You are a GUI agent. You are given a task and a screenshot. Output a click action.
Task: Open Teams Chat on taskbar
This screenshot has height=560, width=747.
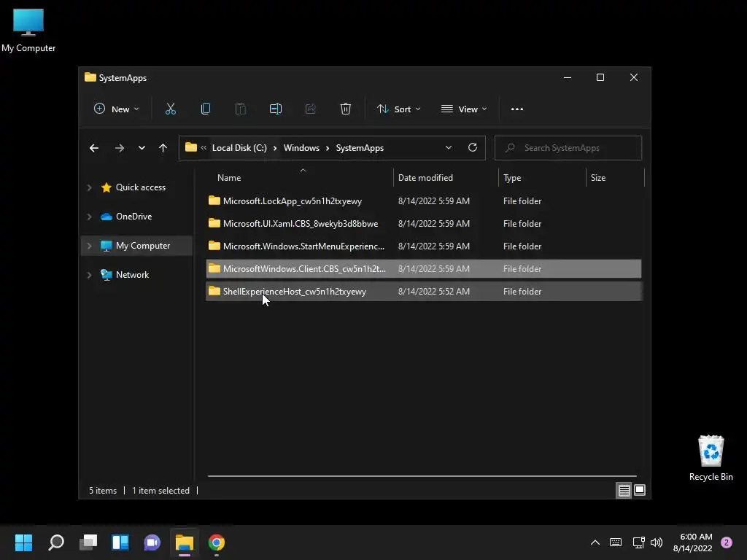pos(152,542)
